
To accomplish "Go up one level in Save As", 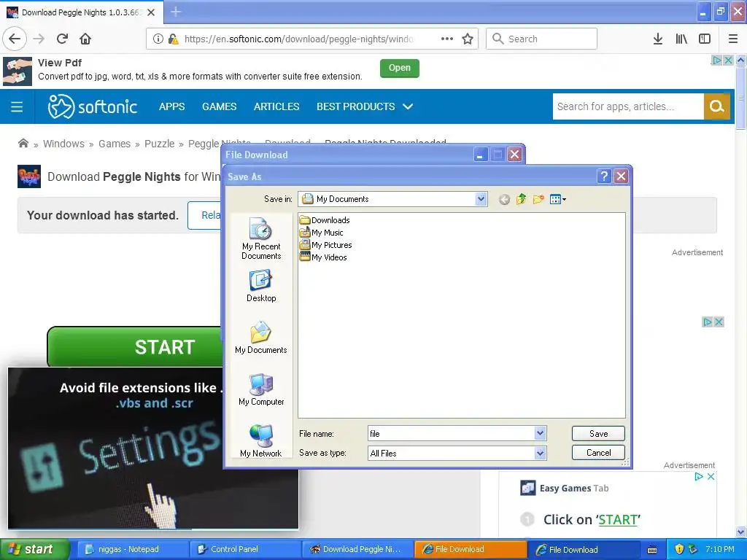I will tap(521, 199).
